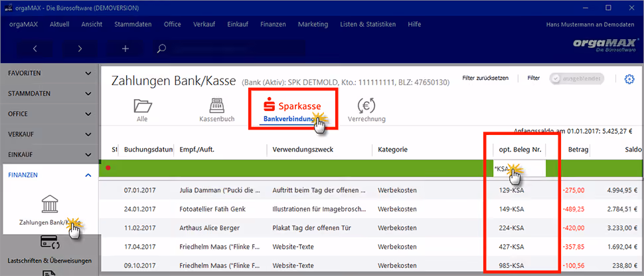The image size is (644, 276).
Task: Select the 09.10.2017 booking date cell
Action: coord(139,266)
